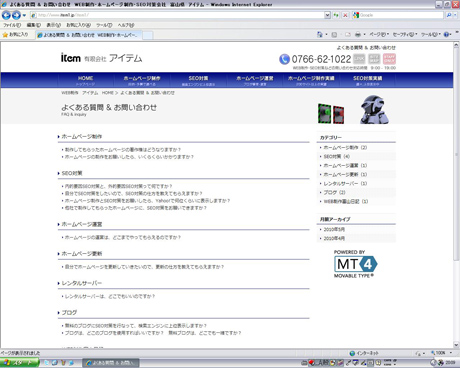Click the Feeds icon in command bar

(334, 34)
